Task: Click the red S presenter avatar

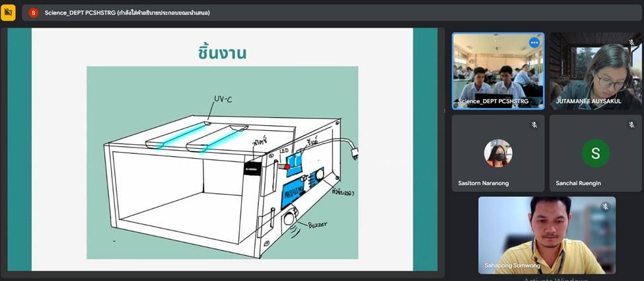Action: (33, 13)
